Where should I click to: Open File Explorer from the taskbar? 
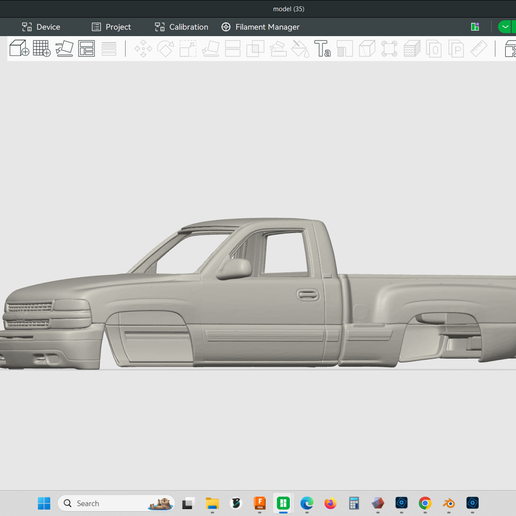(212, 503)
